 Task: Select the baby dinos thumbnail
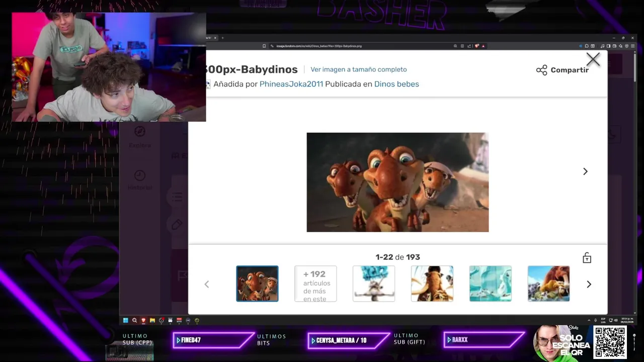(x=257, y=284)
